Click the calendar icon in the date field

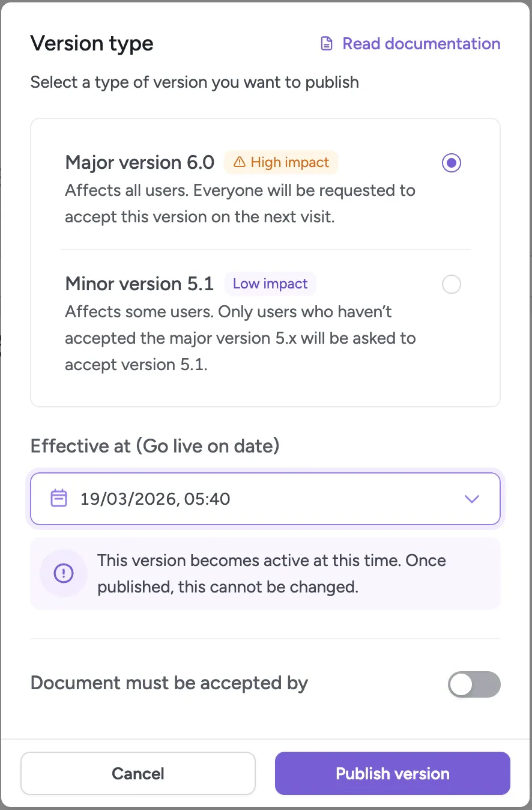(58, 499)
